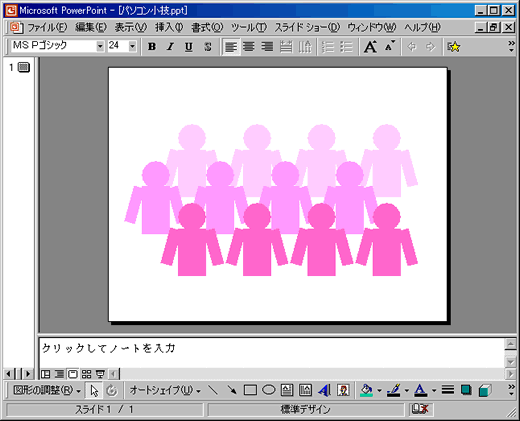Toggle underline formatting
The image size is (520, 421).
coord(189,46)
